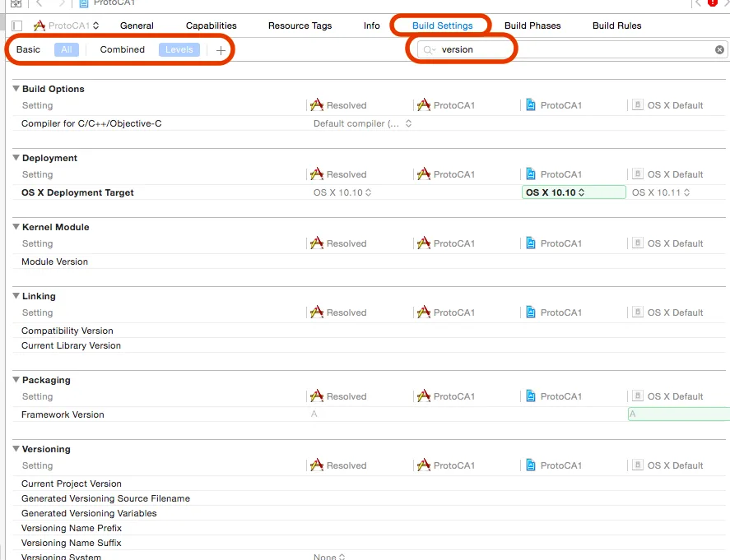The height and width of the screenshot is (560, 730).
Task: Click OS X Default icon in Deployment header
Action: tap(637, 174)
